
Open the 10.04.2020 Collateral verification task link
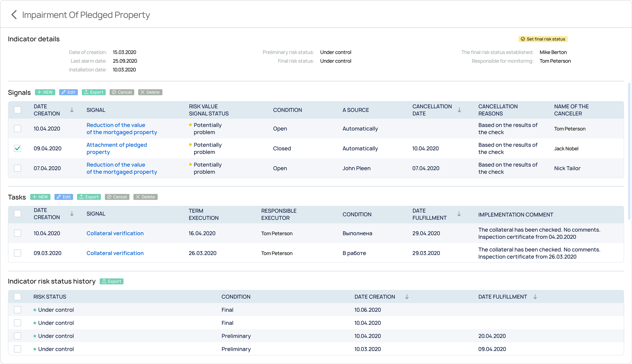(115, 233)
